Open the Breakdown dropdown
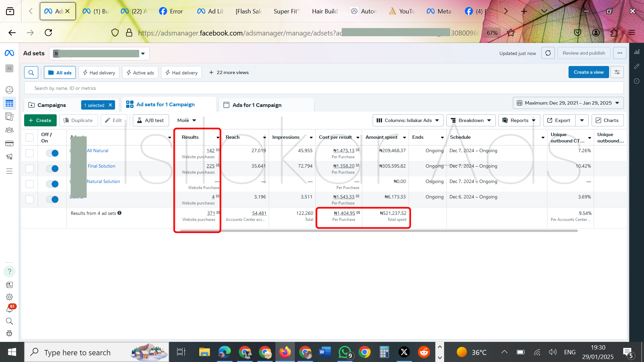This screenshot has height=362, width=644. click(471, 120)
